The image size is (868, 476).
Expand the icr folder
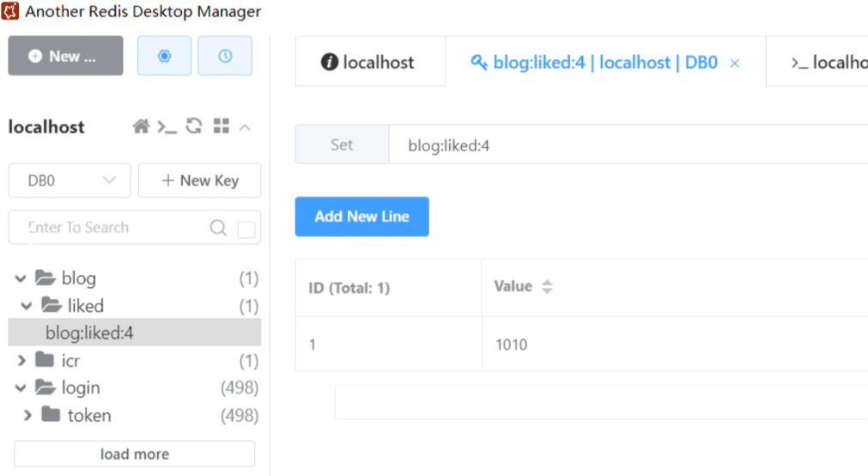[21, 361]
